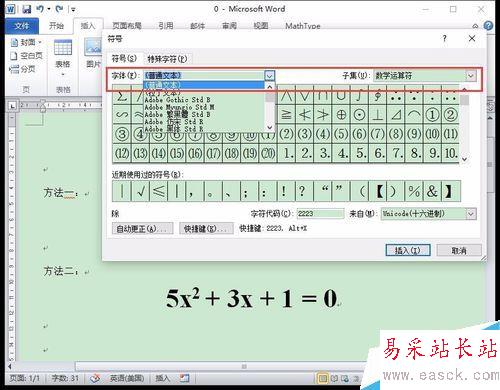The width and height of the screenshot is (500, 390).
Task: Pick the & symbol from recent symbols
Action: [x=432, y=191]
